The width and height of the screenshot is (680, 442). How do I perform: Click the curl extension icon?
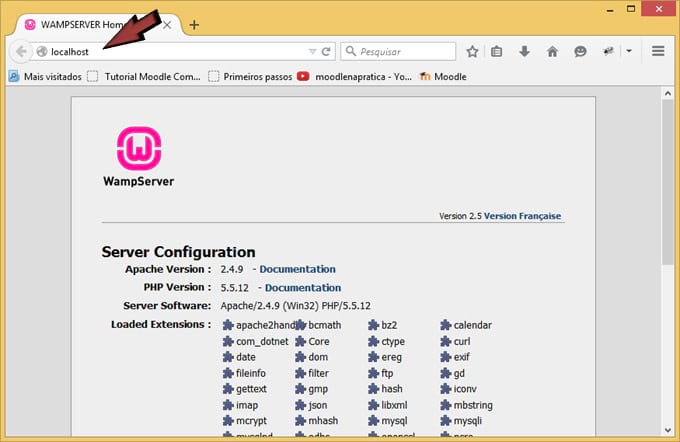pos(446,341)
